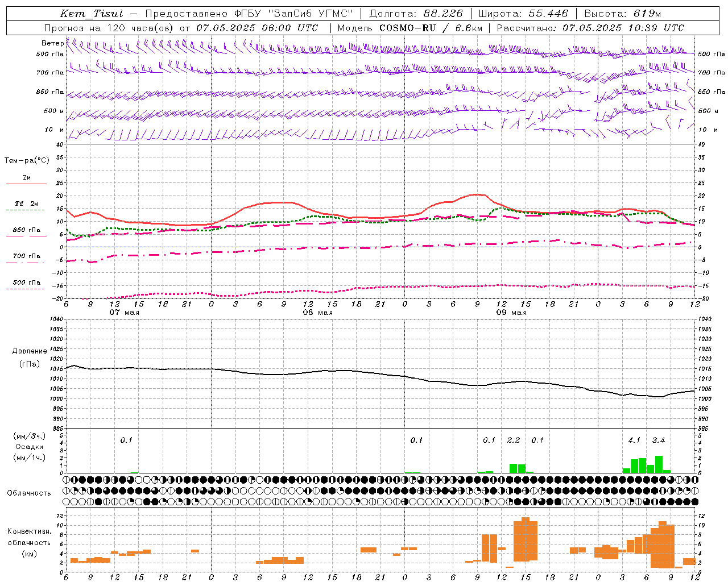This screenshot has height=582, width=728.
Task: Click the 'Рассчитано: 07.05.2025 10:39 UTC' text
Action: click(x=590, y=28)
